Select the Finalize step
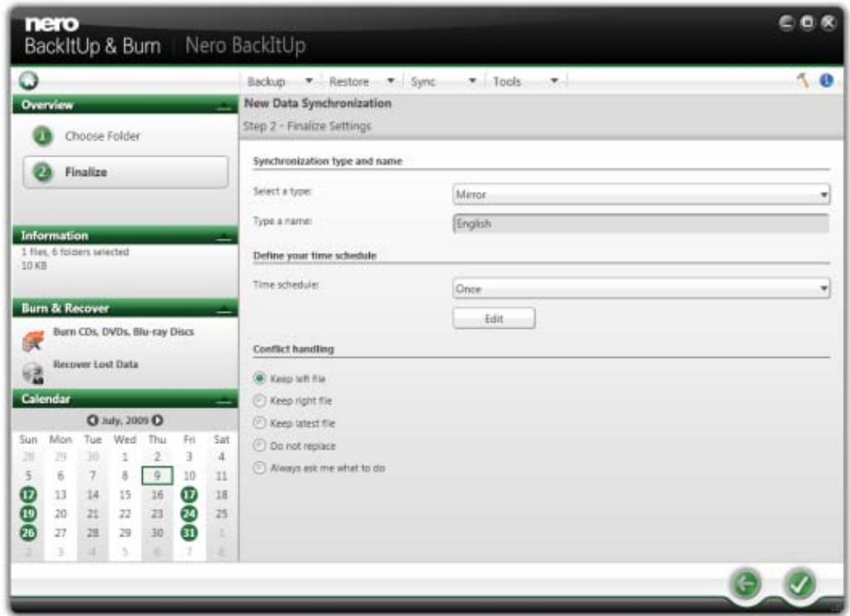This screenshot has width=850, height=616. pyautogui.click(x=125, y=172)
